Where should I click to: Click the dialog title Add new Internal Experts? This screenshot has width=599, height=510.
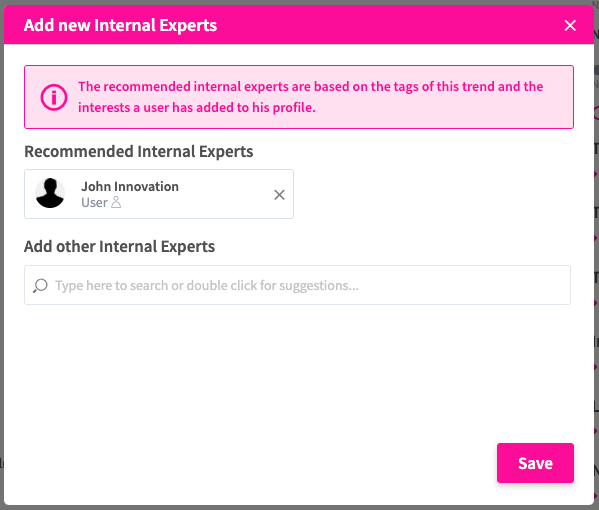[x=120, y=25]
